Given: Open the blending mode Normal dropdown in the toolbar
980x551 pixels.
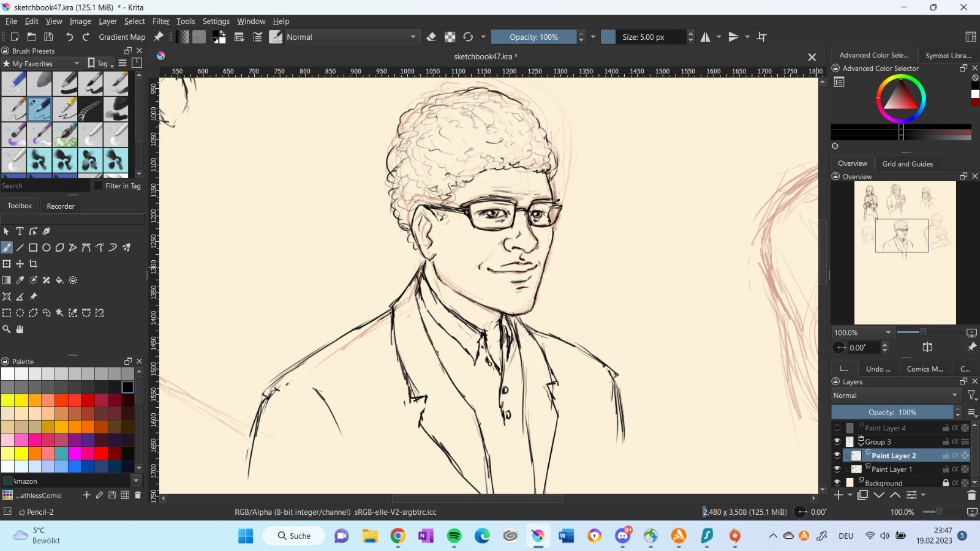Looking at the screenshot, I should (352, 37).
